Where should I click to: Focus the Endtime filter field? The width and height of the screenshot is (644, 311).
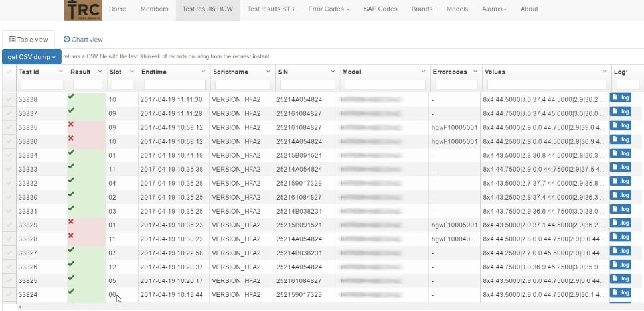(x=174, y=84)
